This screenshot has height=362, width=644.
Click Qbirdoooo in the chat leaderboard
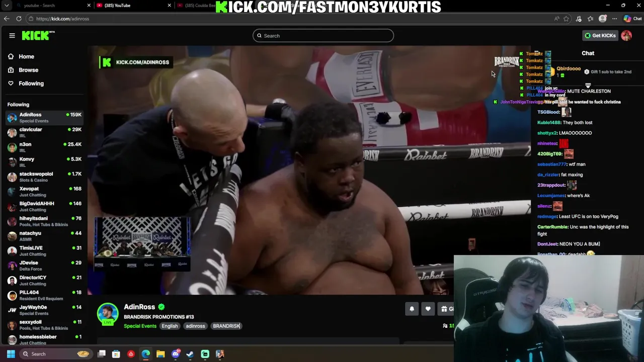coord(569,68)
